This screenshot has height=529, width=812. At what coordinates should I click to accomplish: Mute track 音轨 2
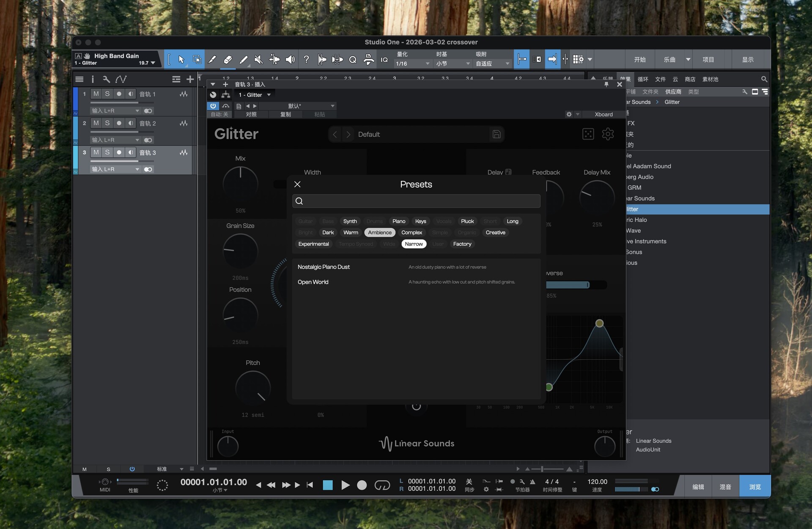[96, 123]
